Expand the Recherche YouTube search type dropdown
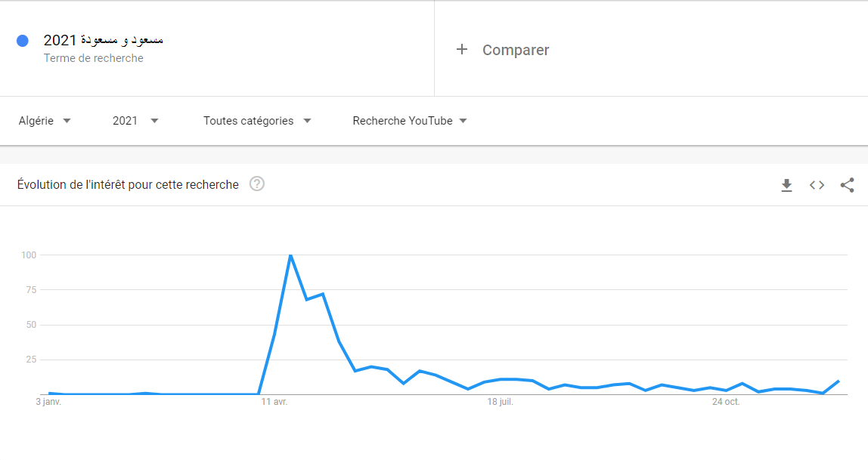868x460 pixels. pos(410,121)
